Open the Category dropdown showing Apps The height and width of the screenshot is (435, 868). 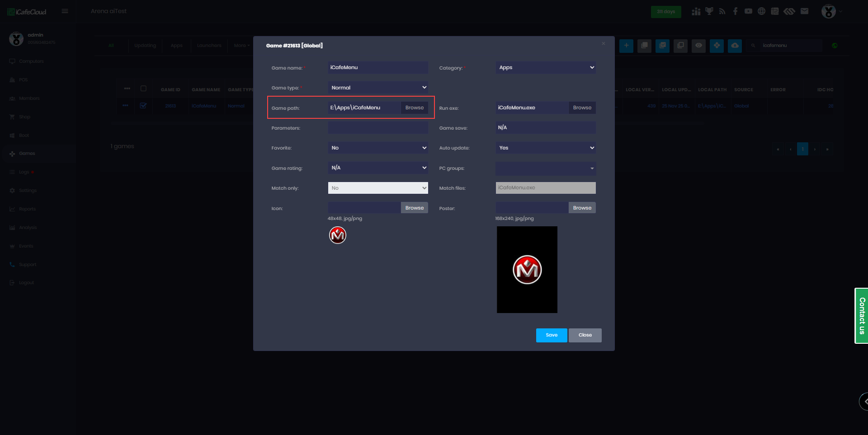546,68
